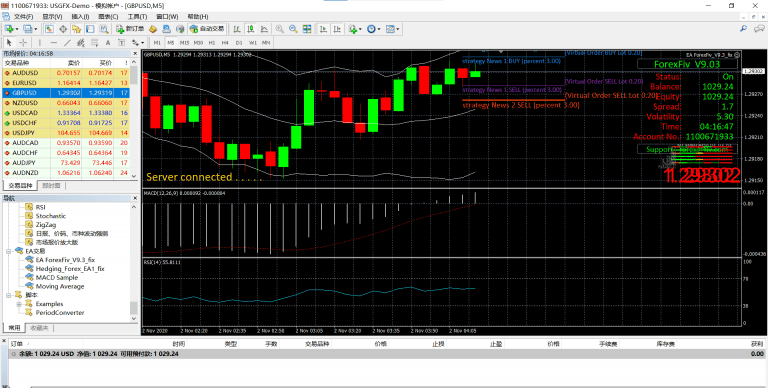Draw a vertical line tool
Image resolution: width=768 pixels, height=388 pixels.
coord(40,43)
